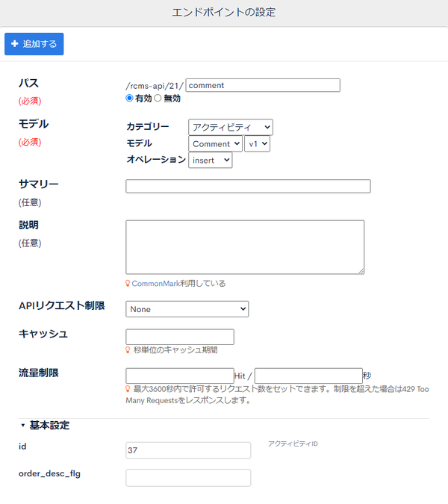The width and height of the screenshot is (448, 504).
Task: Click the サマリー text field
Action: tap(248, 187)
